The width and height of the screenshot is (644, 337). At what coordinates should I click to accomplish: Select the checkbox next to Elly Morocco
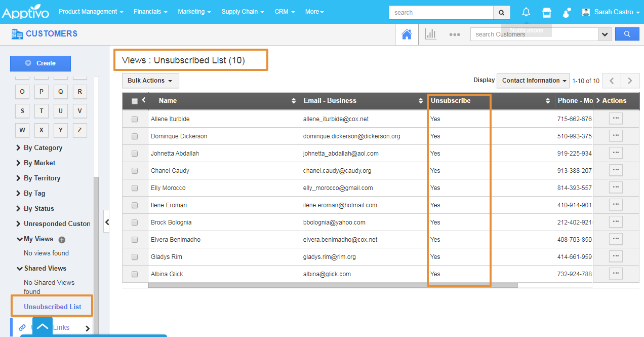pos(135,188)
